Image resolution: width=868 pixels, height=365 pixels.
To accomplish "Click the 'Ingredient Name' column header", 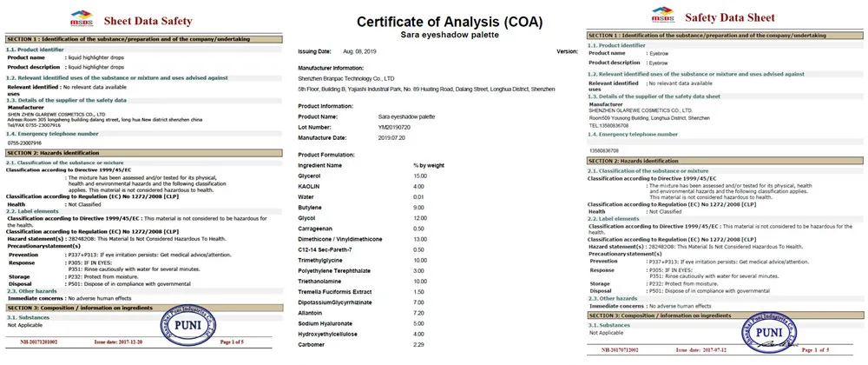I will (x=320, y=165).
